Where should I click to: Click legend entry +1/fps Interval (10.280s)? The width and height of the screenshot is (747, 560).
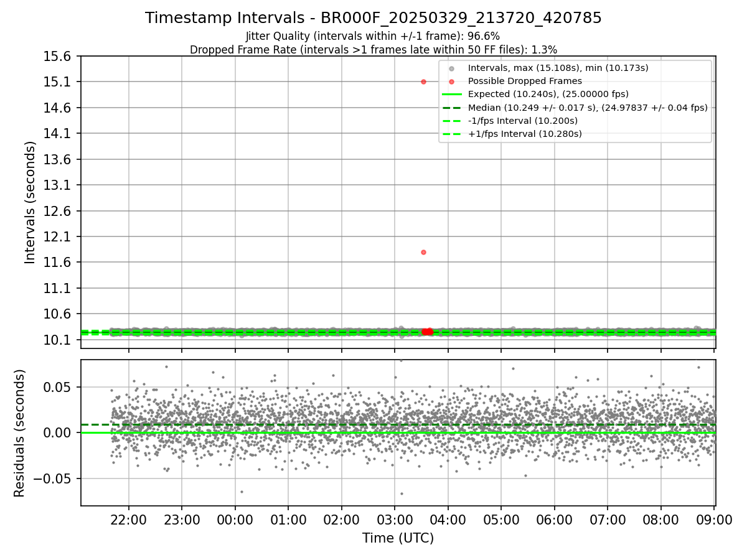[x=525, y=134]
